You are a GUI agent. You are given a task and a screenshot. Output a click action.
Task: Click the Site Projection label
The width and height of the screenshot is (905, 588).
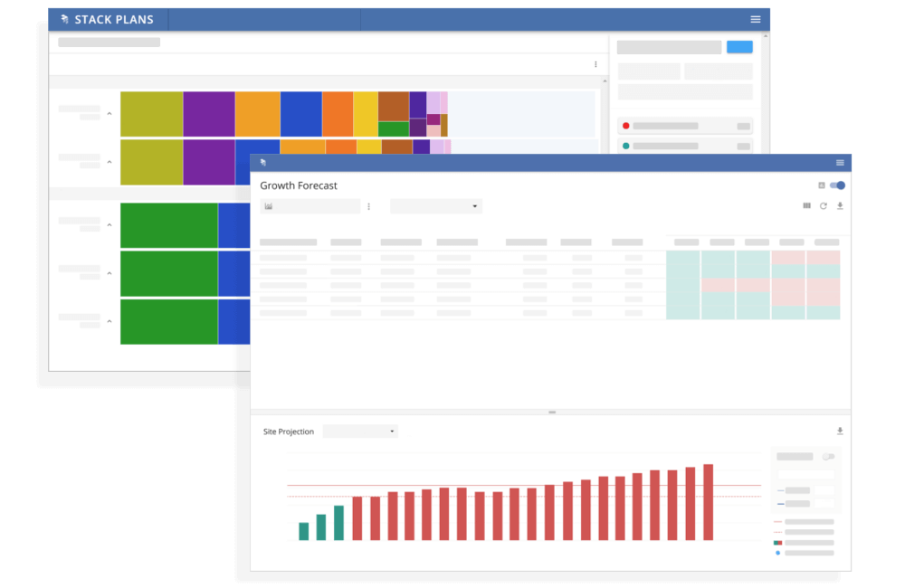(x=289, y=432)
